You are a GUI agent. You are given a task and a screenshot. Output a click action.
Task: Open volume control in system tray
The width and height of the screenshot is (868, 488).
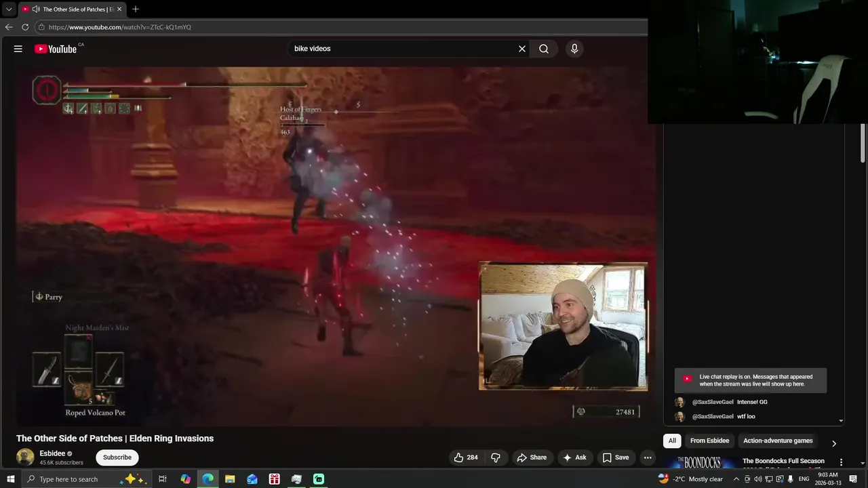[x=757, y=479]
